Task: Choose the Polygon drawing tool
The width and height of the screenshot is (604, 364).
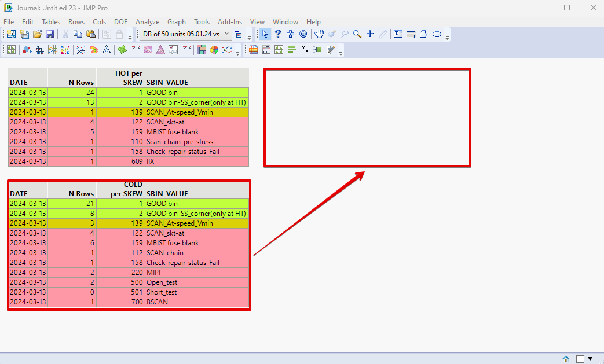Action: click(423, 34)
